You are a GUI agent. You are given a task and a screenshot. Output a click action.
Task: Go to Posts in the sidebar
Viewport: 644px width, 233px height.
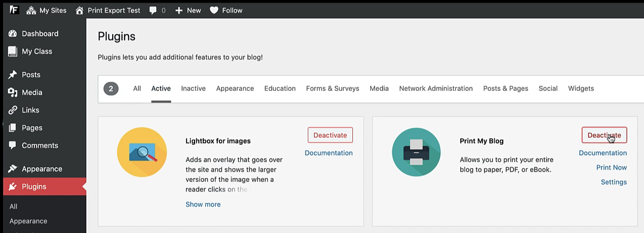pos(44,74)
